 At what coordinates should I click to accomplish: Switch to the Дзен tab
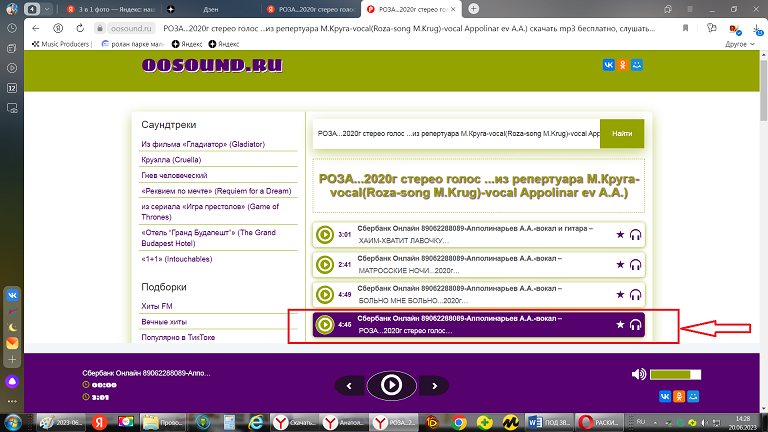click(210, 9)
